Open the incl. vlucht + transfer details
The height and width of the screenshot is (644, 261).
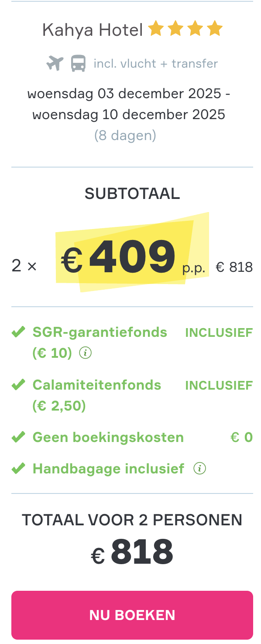click(155, 63)
